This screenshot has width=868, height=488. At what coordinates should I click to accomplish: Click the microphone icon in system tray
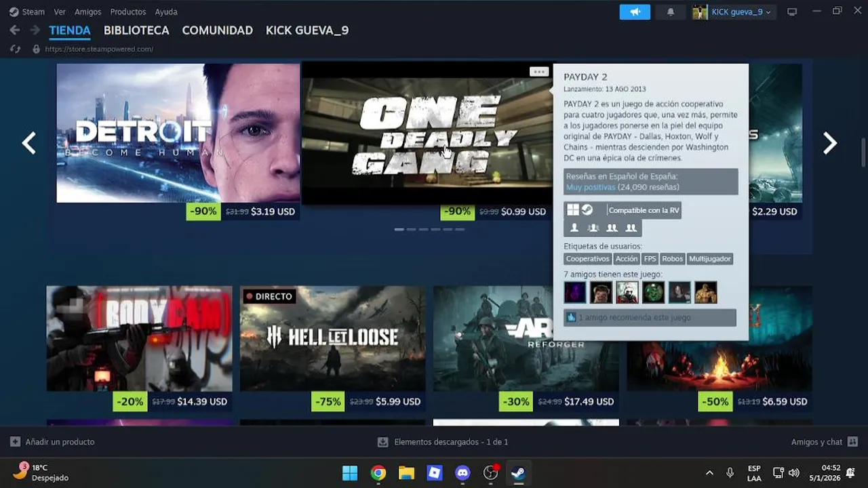point(730,472)
